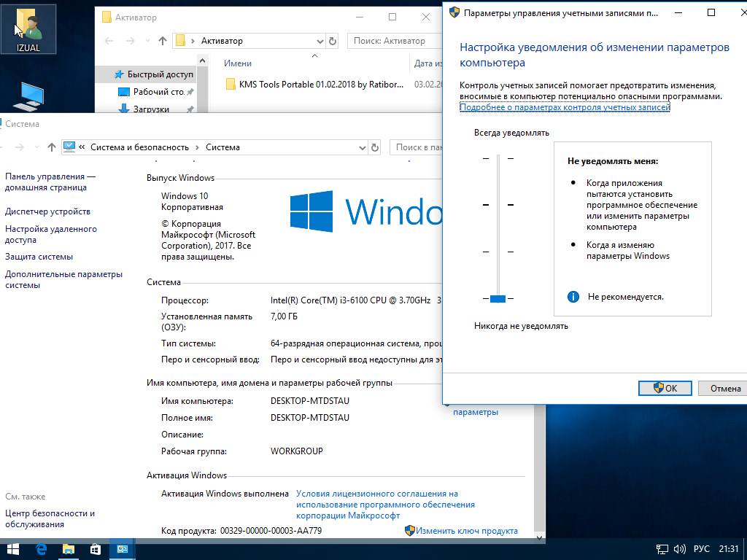
Task: Switch to Control Panel taskbar button
Action: point(123,549)
